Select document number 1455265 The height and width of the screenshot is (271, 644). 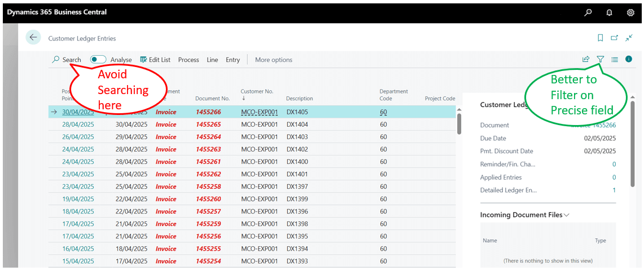click(x=208, y=124)
